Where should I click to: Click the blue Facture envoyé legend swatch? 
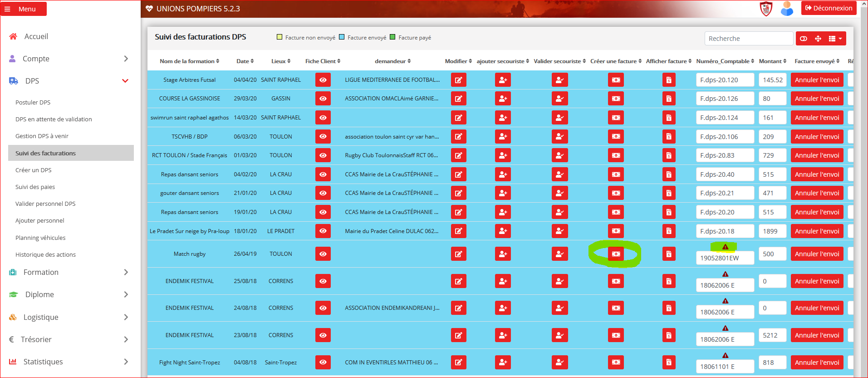342,37
